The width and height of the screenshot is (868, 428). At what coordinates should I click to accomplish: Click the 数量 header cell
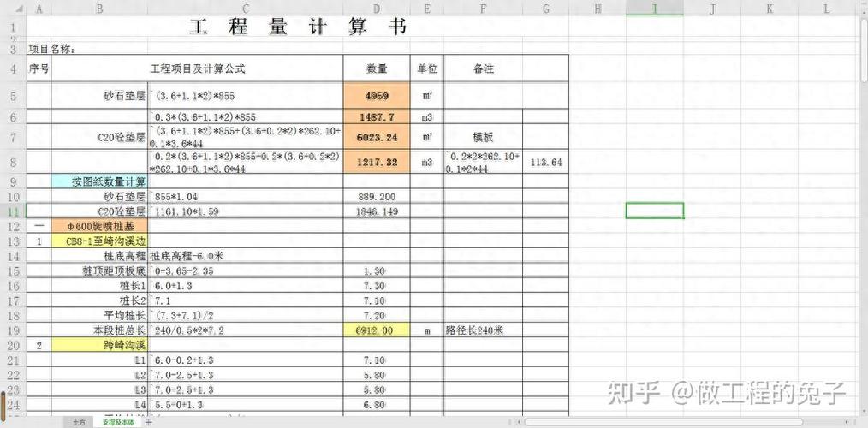[377, 68]
